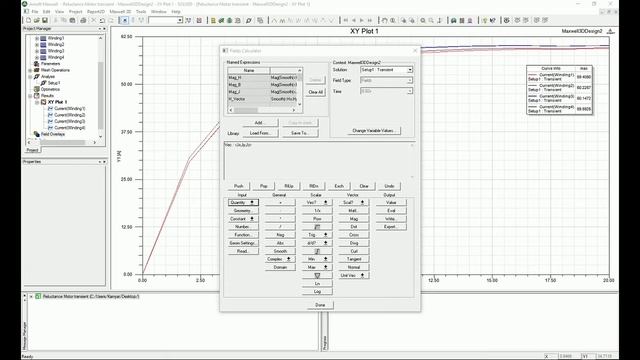Click the Clear All expressions button
Viewport: 640px width, 360px height.
[316, 92]
